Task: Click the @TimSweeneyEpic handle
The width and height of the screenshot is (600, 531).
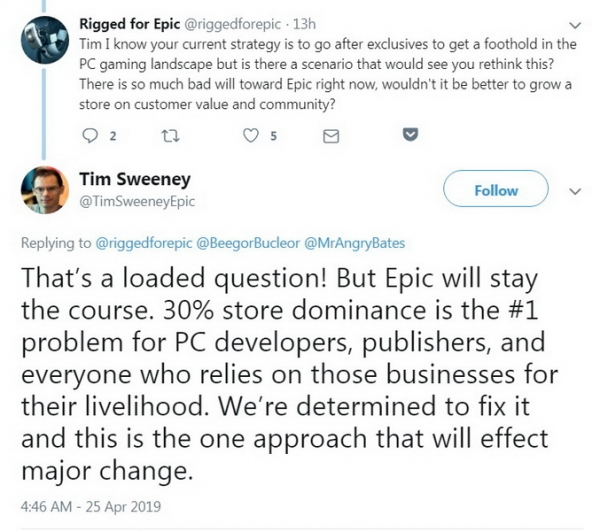Action: tap(135, 201)
